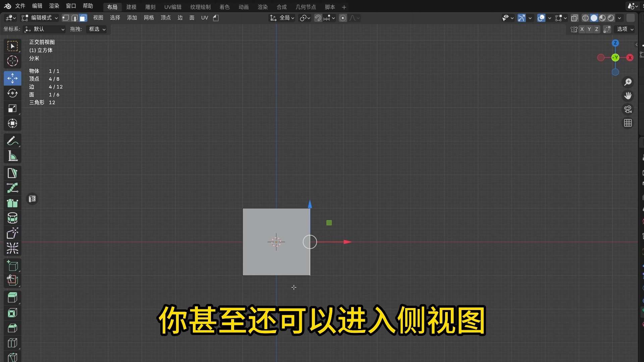Switch to the 建模 workspace tab
The height and width of the screenshot is (362, 644).
pos(131,7)
